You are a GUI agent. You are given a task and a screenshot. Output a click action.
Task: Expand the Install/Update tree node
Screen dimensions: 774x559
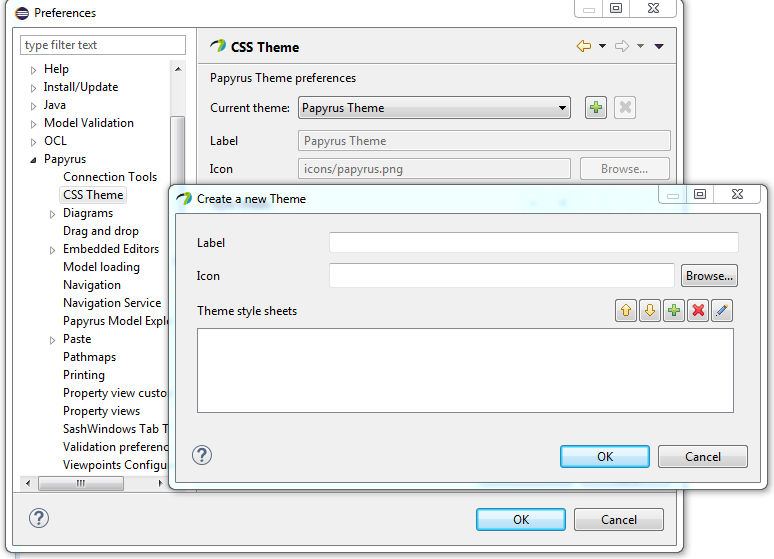point(33,88)
